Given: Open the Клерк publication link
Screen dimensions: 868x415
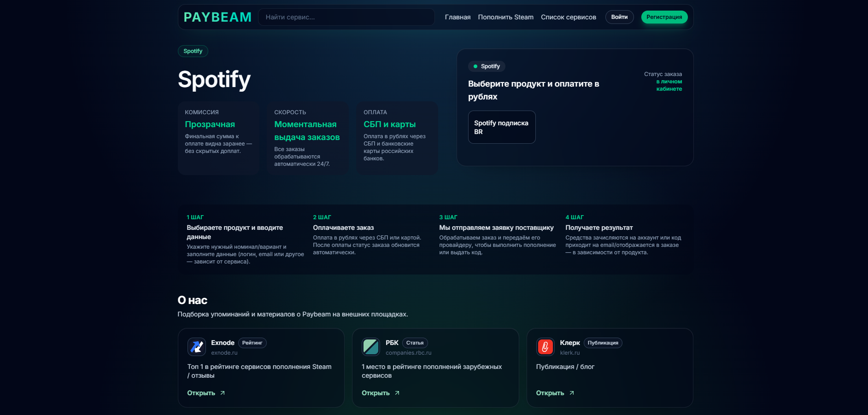Looking at the screenshot, I should pyautogui.click(x=550, y=393).
